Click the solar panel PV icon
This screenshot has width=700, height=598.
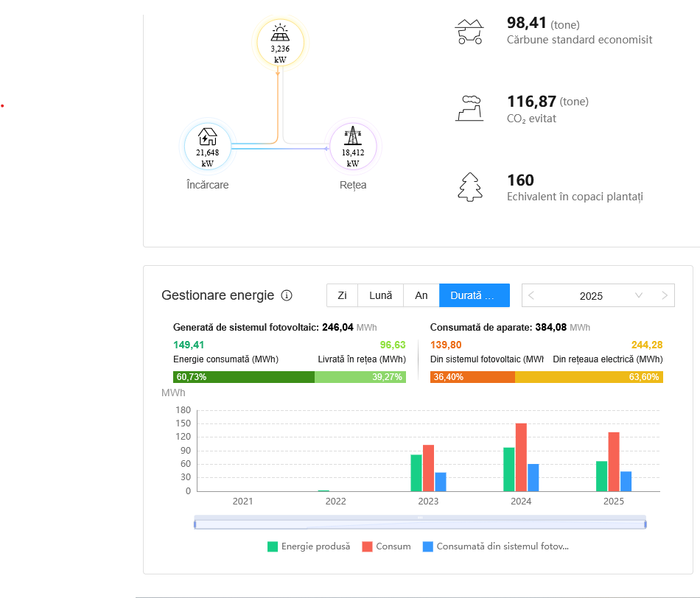click(x=279, y=33)
